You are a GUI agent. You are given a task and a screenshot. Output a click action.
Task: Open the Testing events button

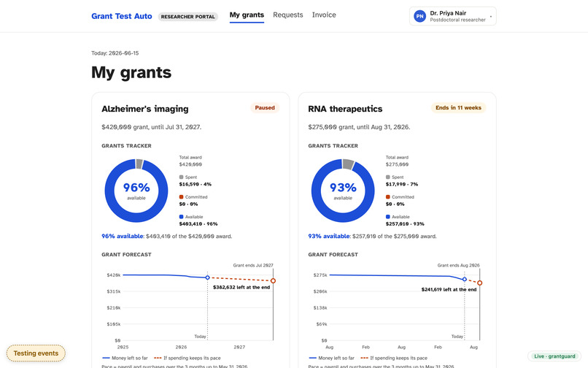click(x=36, y=353)
